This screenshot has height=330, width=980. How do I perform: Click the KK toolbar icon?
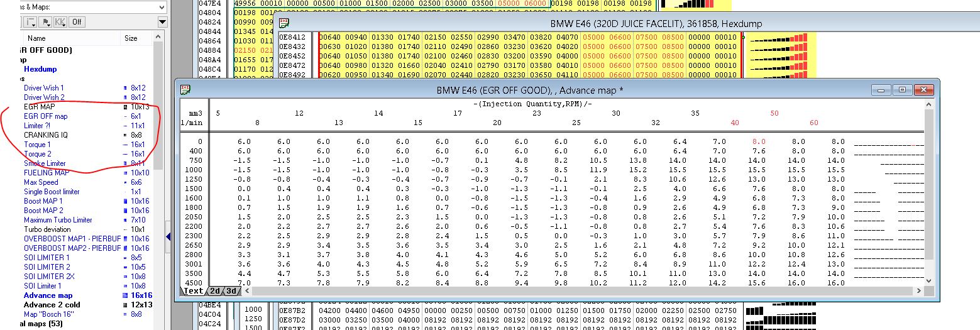pos(60,21)
